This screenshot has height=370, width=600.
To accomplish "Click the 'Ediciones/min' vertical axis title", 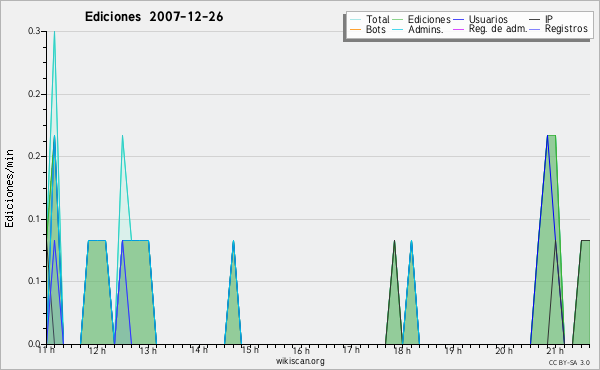I will point(9,188).
